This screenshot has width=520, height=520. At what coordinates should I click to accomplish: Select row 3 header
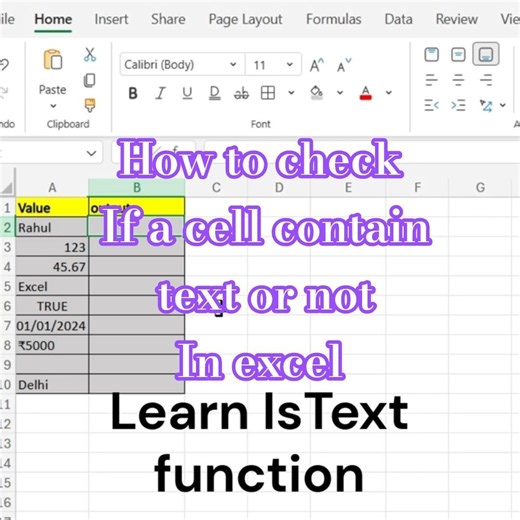(x=7, y=247)
